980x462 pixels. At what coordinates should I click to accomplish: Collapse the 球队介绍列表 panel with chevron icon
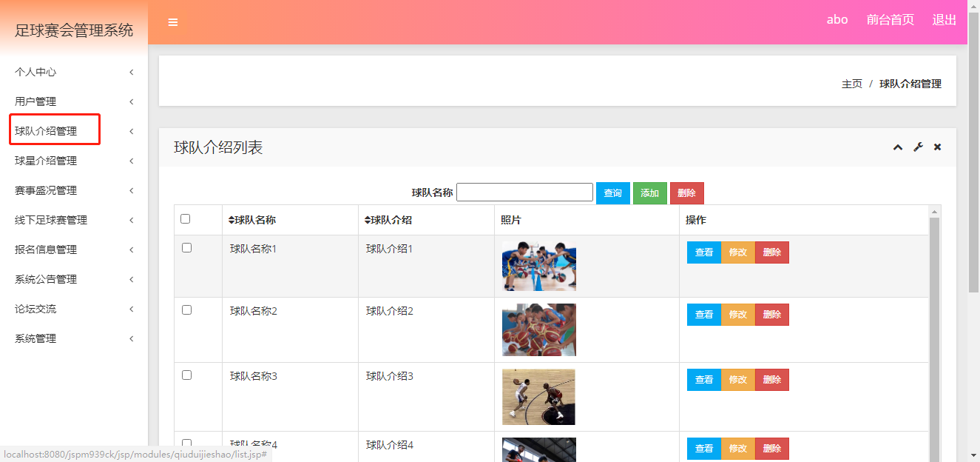pos(898,147)
